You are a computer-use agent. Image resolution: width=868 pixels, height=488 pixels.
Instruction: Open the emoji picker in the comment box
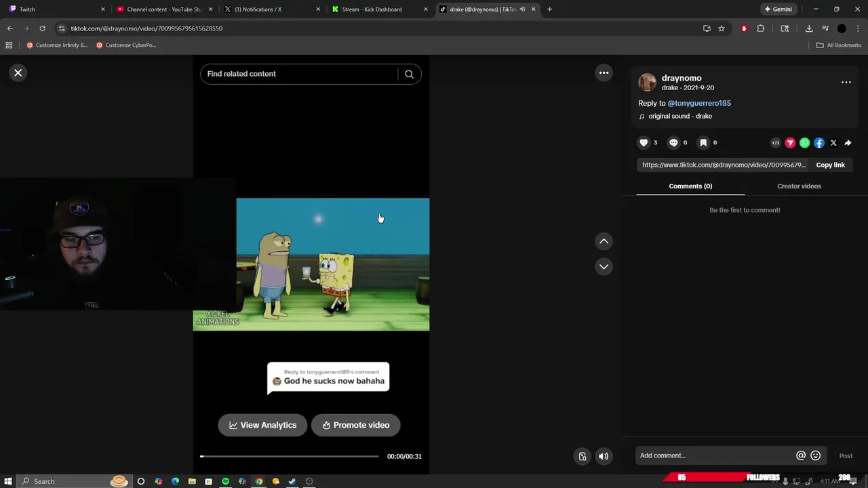[816, 455]
